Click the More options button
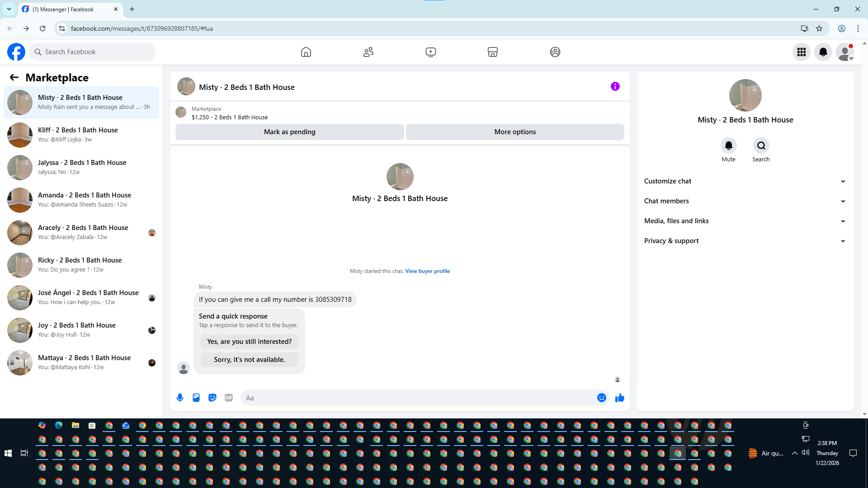This screenshot has height=488, width=868. tap(515, 132)
